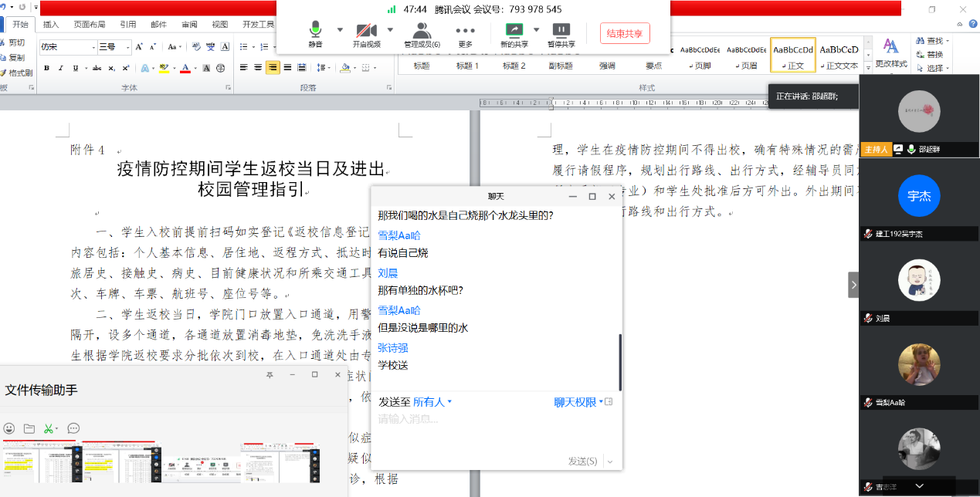Viewport: 980px width, 497px height.
Task: Open the 页面布局 ribbon tab
Action: 90,24
